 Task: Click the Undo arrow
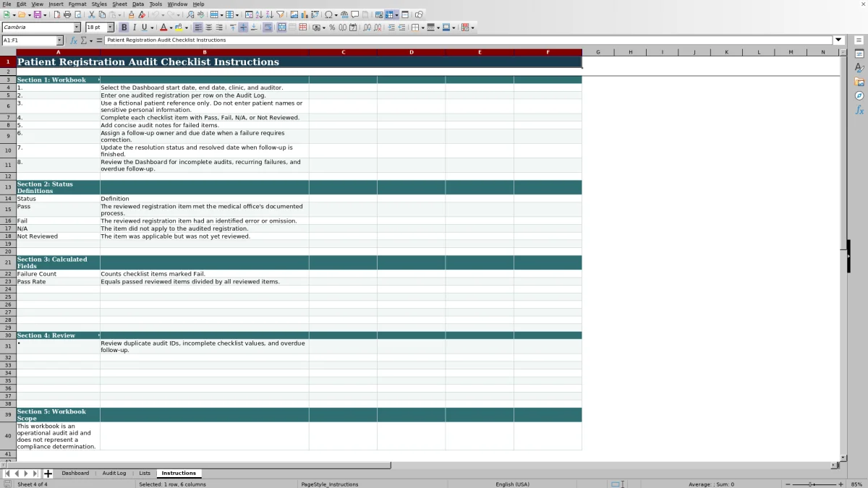156,14
